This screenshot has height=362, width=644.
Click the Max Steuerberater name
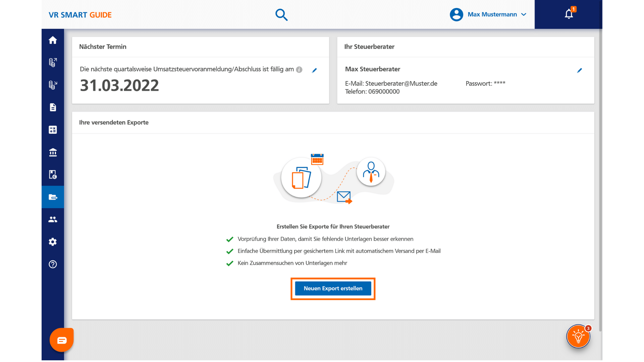[x=373, y=69]
